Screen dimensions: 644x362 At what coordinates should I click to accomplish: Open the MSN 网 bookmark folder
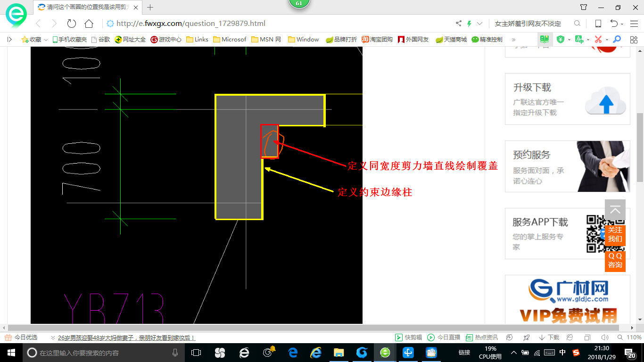click(x=266, y=40)
